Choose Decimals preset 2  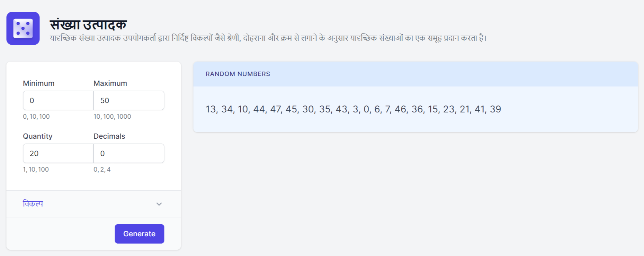pyautogui.click(x=102, y=170)
